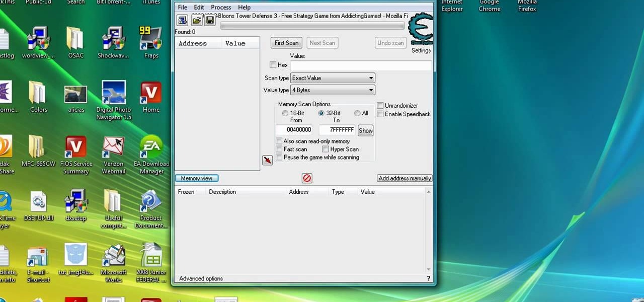This screenshot has width=644, height=302.
Task: Open the wordview desktop icon
Action: [x=38, y=43]
